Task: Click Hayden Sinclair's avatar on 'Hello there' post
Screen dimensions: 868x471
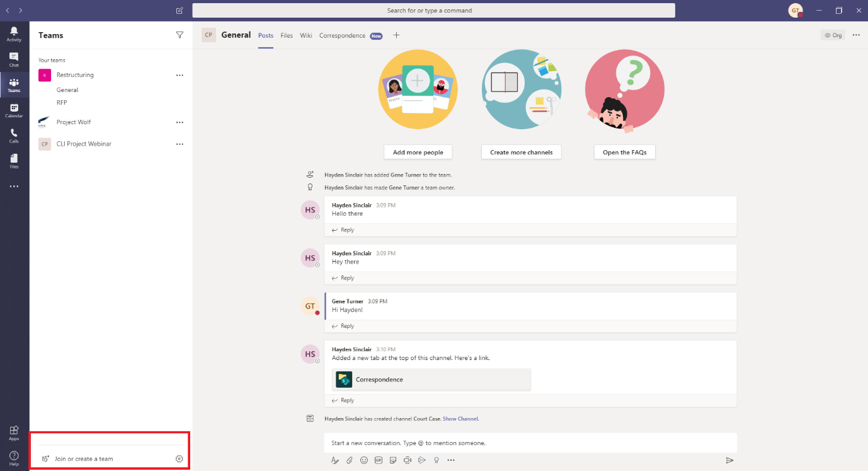Action: click(x=310, y=210)
